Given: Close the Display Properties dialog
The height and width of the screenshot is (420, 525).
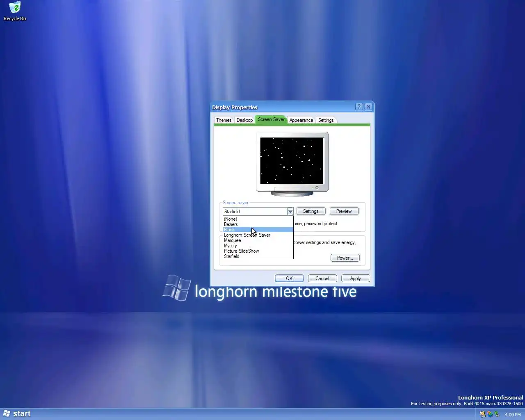Looking at the screenshot, I should pos(368,107).
